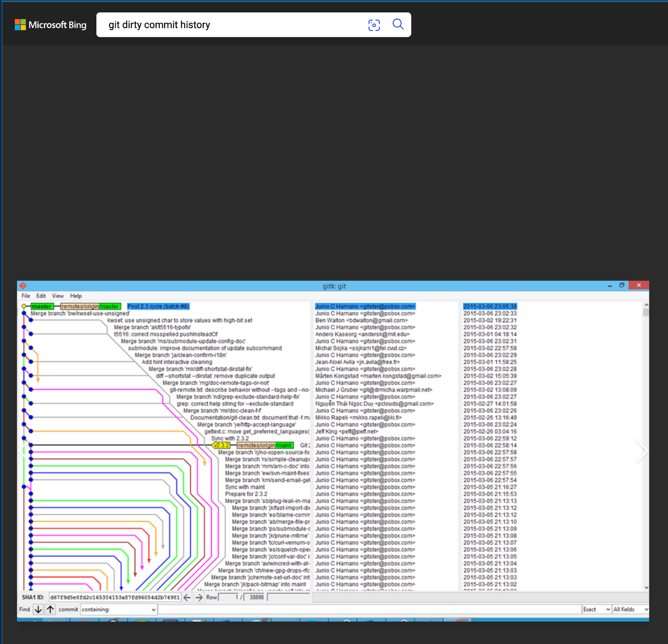Select 'Merge branch bw/kwset-use-unsigned' row

(80, 313)
